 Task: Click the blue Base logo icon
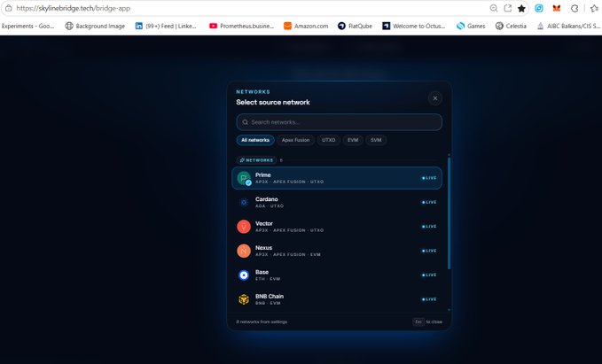tap(244, 275)
